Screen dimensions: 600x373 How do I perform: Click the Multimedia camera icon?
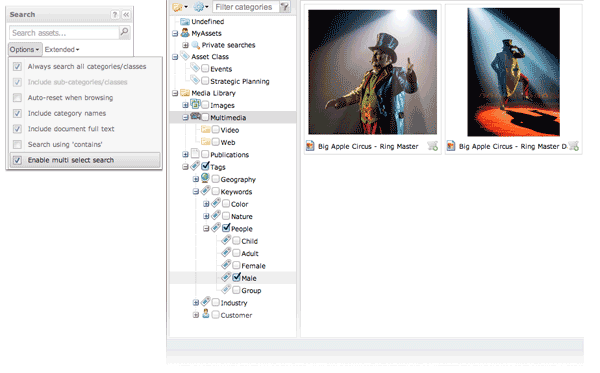(196, 116)
